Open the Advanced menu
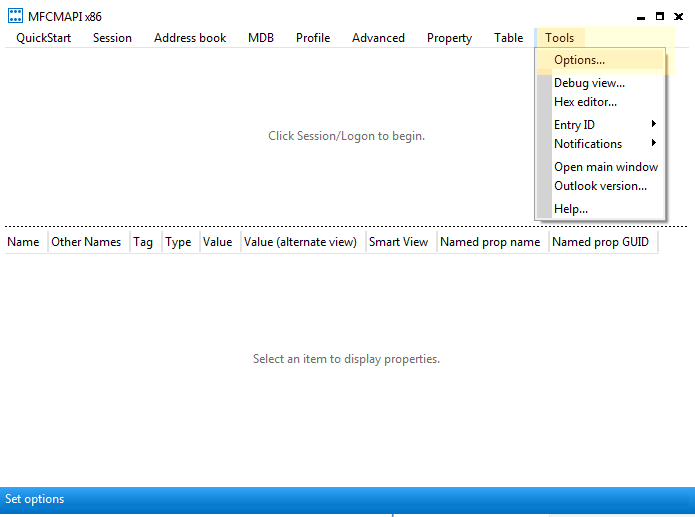The image size is (695, 517). pyautogui.click(x=378, y=38)
